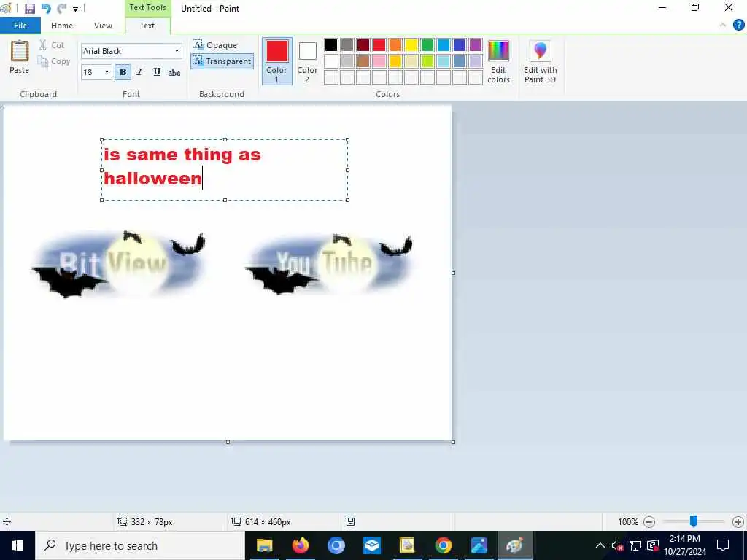Click the muted volume tray icon
747x560 pixels.
click(x=617, y=545)
